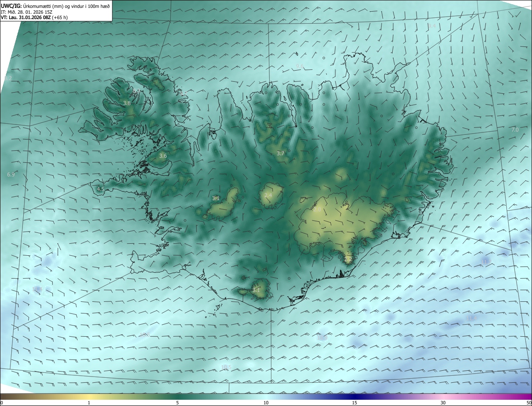This screenshot has height=406, width=532.
Task: Click the colorbar tick label '0'
Action: pos(2,403)
